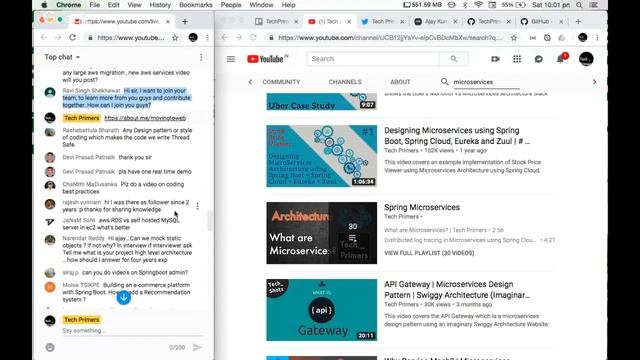Screen dimensions: 640x360
Task: Open the YouTube apps grid icon
Action: point(517,59)
